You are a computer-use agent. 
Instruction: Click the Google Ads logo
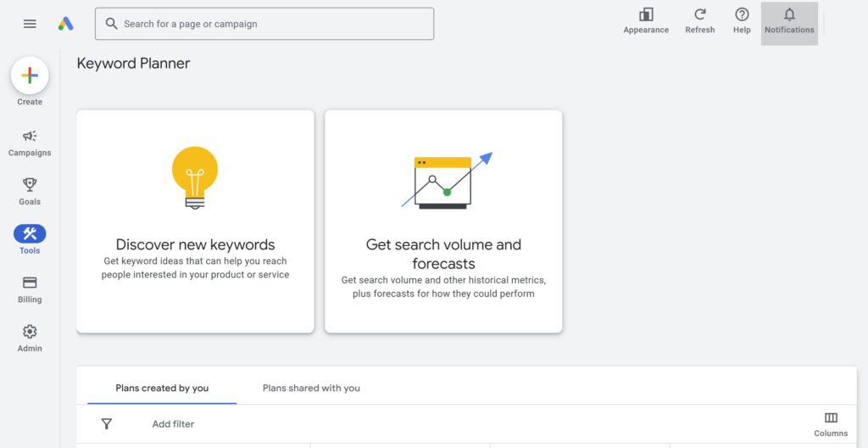pyautogui.click(x=66, y=24)
